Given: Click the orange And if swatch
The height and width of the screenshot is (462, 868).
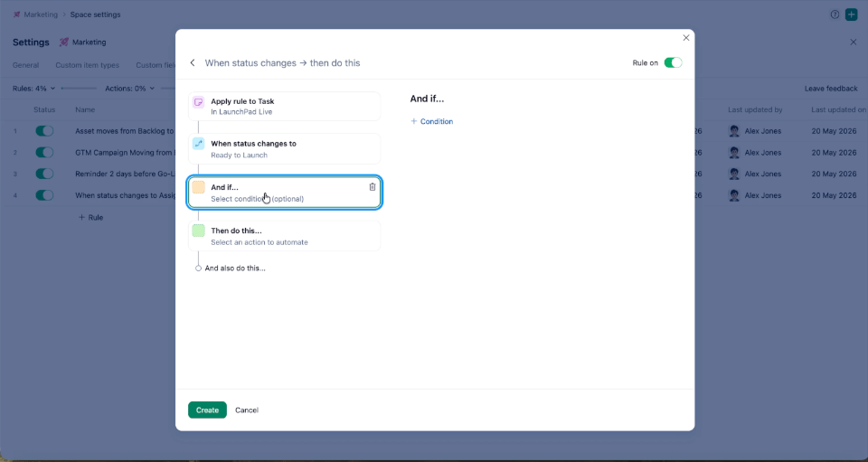Looking at the screenshot, I should (x=198, y=187).
